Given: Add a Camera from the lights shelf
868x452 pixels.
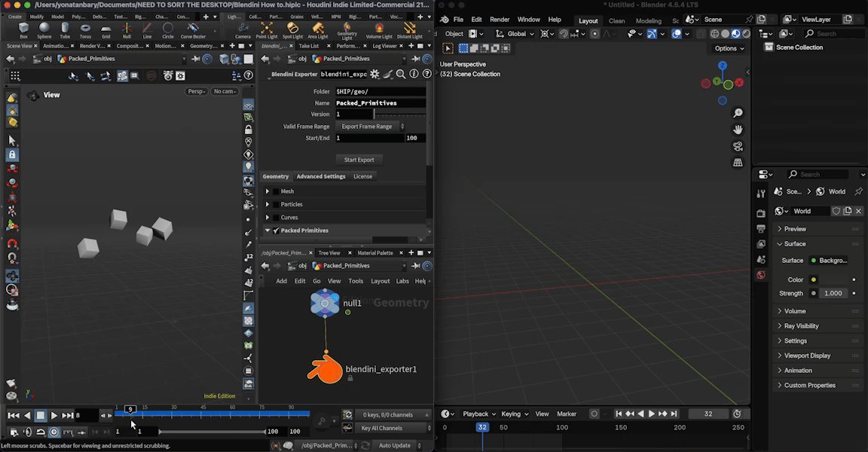Looking at the screenshot, I should (243, 30).
